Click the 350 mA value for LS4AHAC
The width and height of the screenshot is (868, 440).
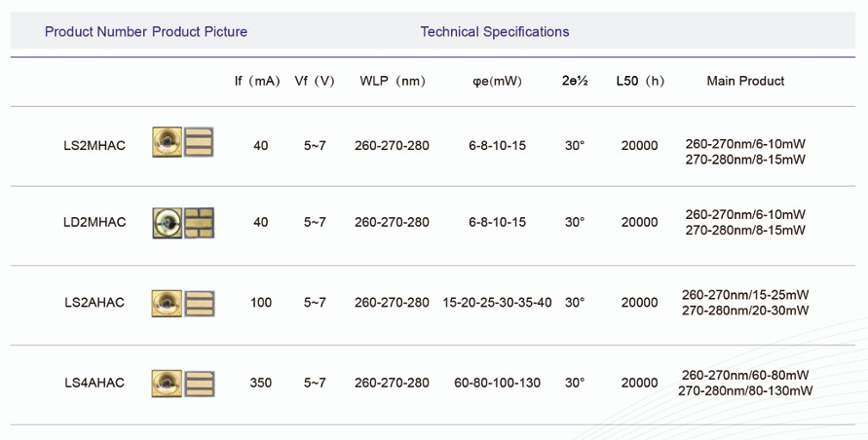tap(261, 383)
